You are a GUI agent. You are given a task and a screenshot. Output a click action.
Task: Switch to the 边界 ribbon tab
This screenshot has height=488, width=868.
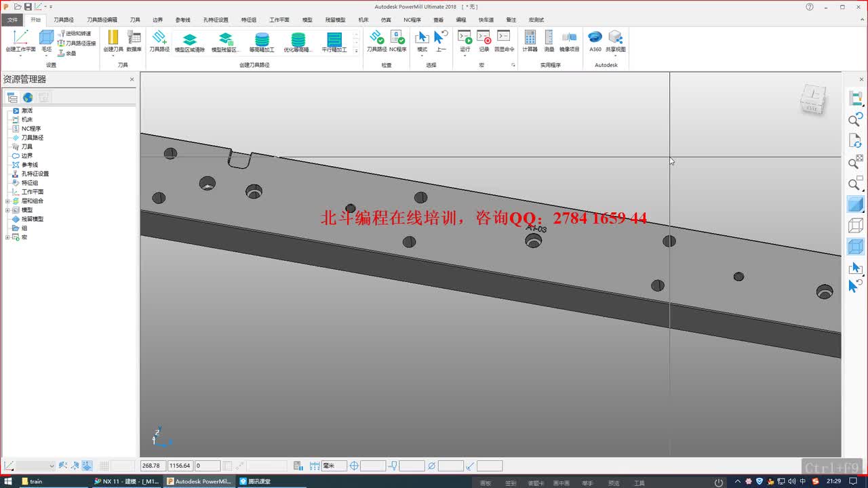tap(157, 20)
